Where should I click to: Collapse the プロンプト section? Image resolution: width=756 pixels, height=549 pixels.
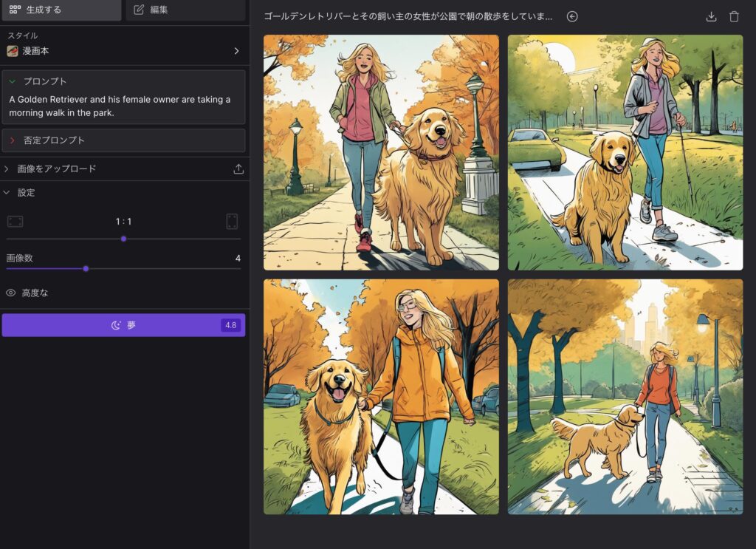(13, 81)
